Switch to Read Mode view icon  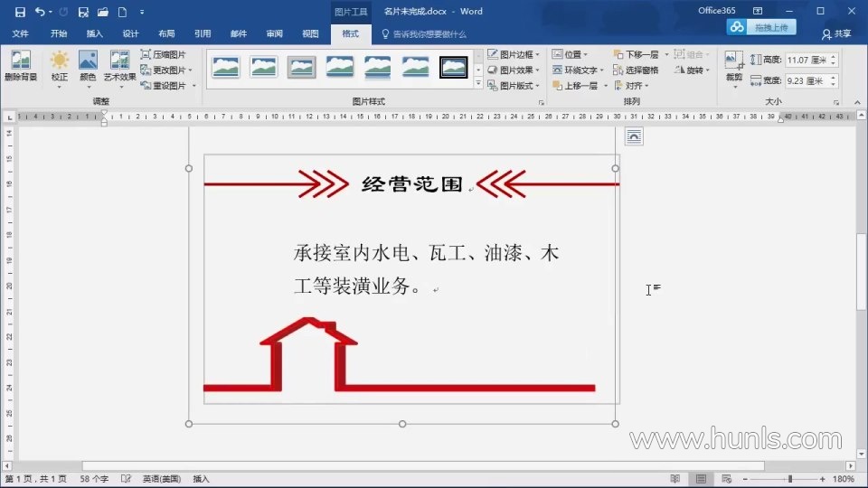coord(675,479)
